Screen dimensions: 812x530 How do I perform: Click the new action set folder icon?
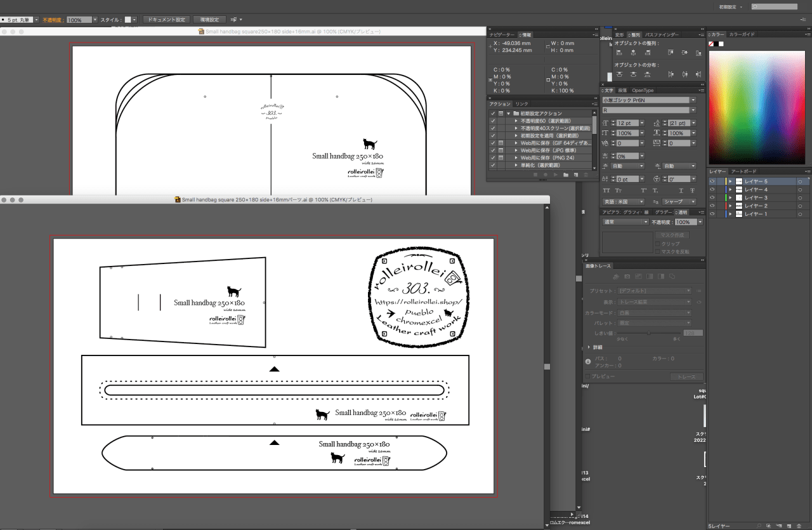pyautogui.click(x=565, y=174)
